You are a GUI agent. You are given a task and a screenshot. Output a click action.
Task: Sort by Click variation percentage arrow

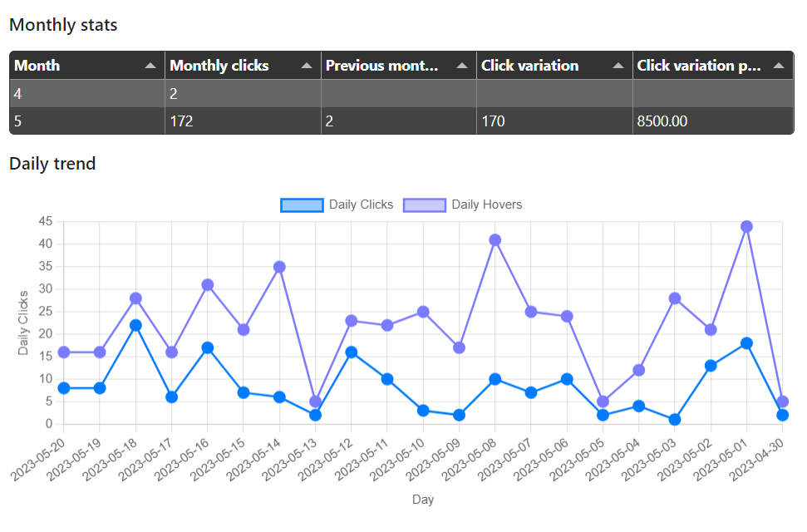coord(779,66)
